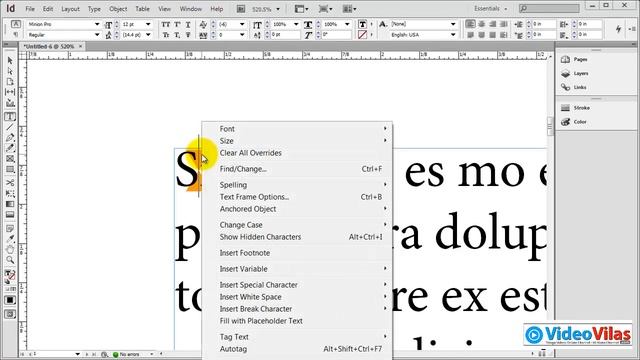The width and height of the screenshot is (640, 360).
Task: Click the text Fill color box
Action: click(x=362, y=24)
